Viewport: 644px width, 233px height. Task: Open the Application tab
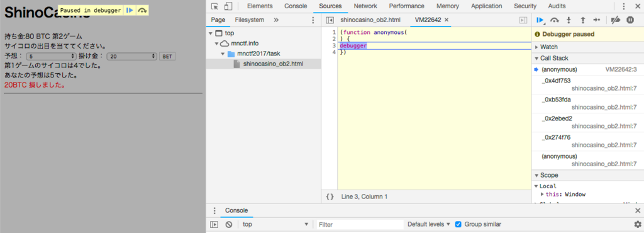pos(486,6)
